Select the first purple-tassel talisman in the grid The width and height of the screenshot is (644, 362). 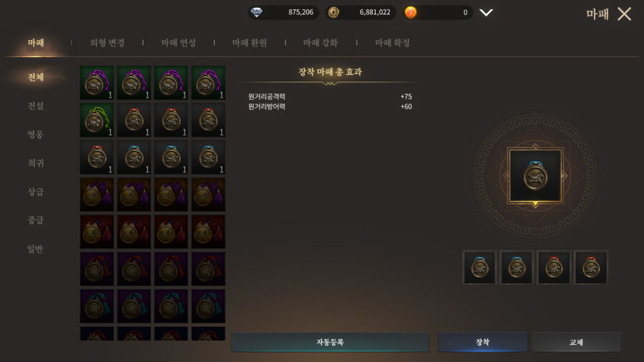(x=97, y=82)
